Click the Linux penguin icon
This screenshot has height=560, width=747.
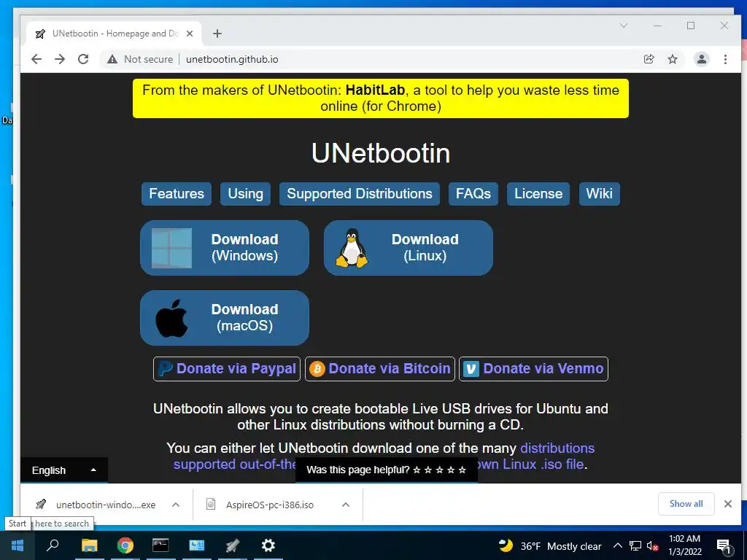tap(352, 248)
